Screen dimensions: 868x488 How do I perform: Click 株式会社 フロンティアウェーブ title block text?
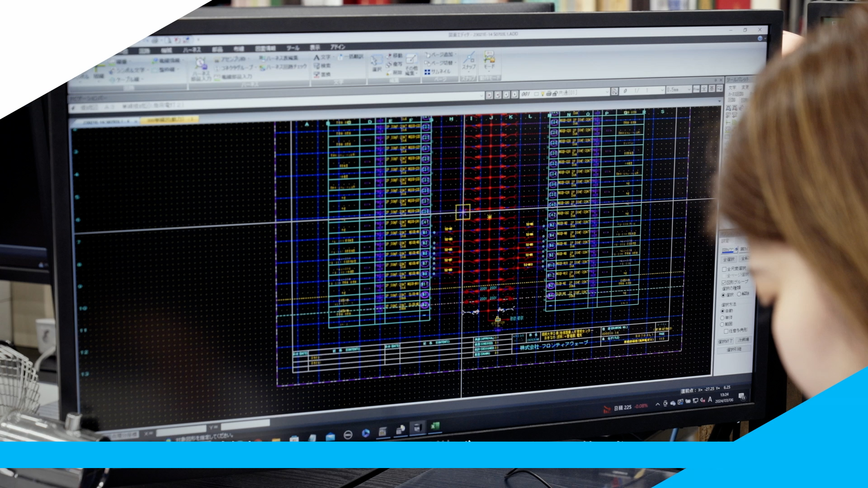[554, 345]
